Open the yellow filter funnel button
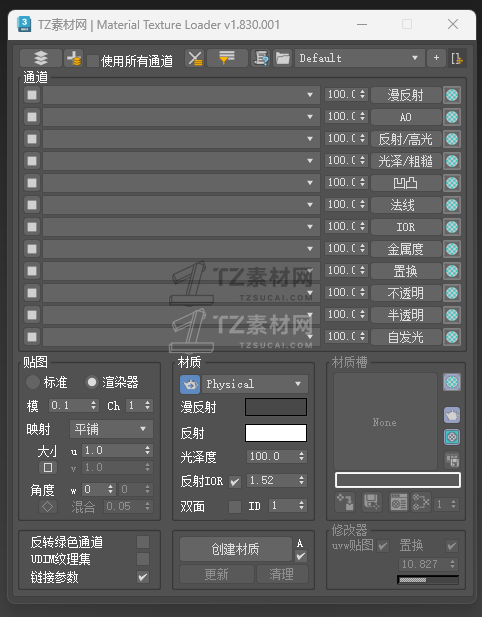 (227, 58)
